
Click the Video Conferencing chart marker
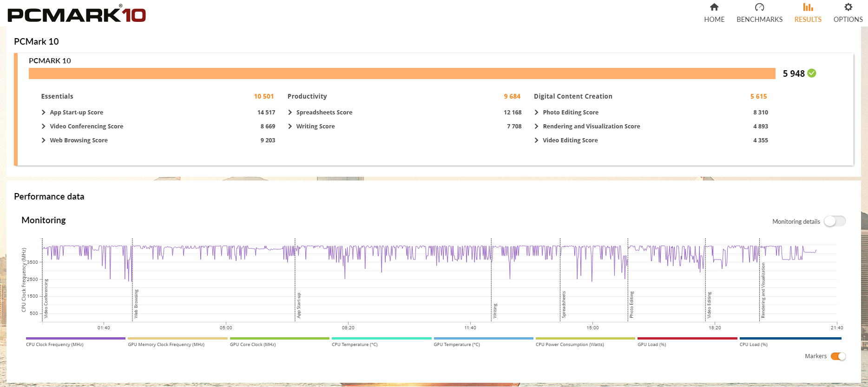(x=46, y=298)
